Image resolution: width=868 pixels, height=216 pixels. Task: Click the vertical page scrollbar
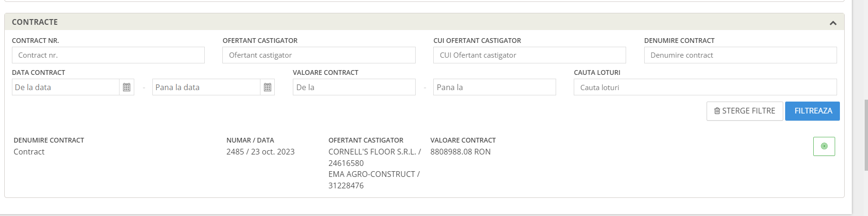tap(866, 135)
